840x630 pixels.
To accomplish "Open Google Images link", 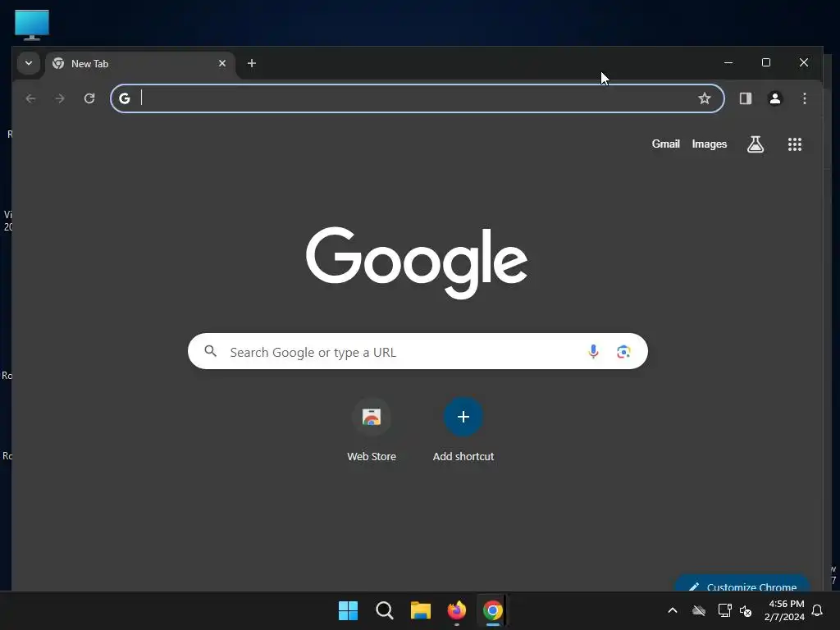I will [710, 144].
